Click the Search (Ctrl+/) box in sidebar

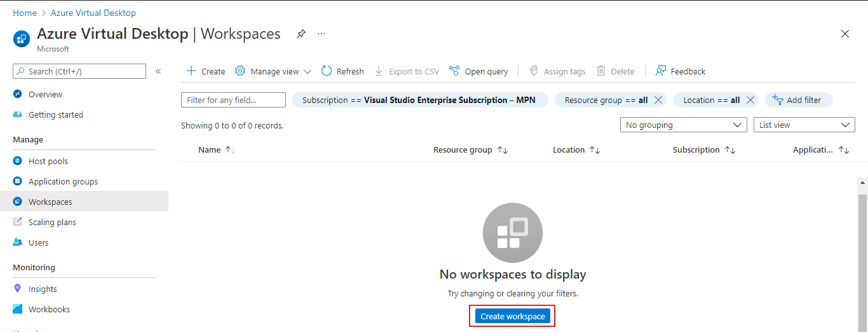tap(79, 71)
